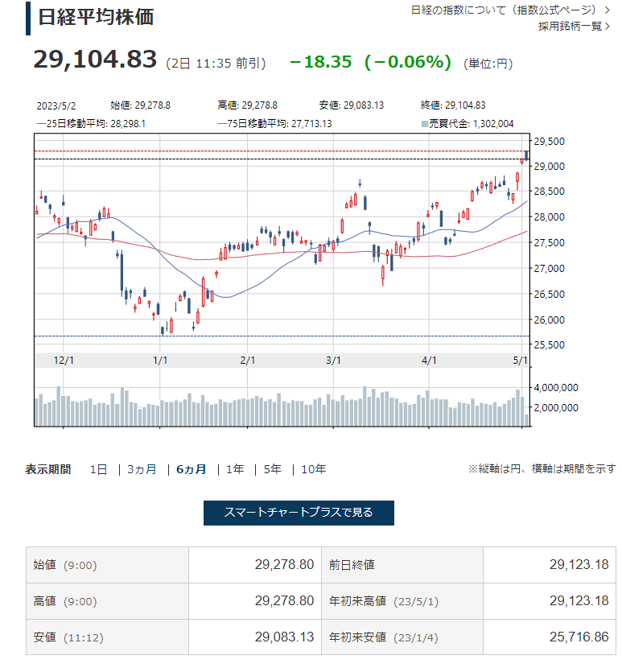Click the 年初来高値 (23/5/1) cell
The height and width of the screenshot is (672, 622).
(402, 601)
